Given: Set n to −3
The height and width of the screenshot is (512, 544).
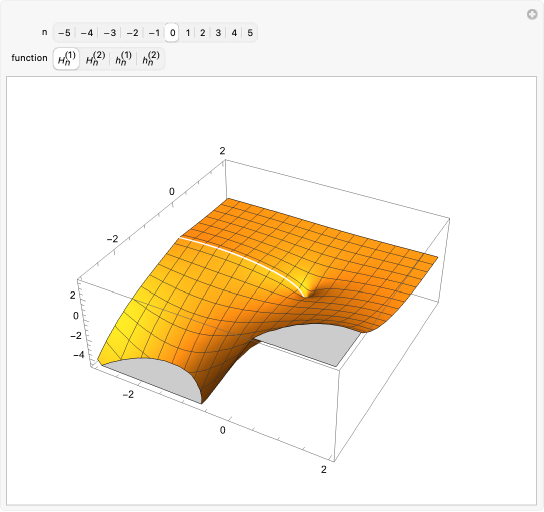Looking at the screenshot, I should 110,33.
